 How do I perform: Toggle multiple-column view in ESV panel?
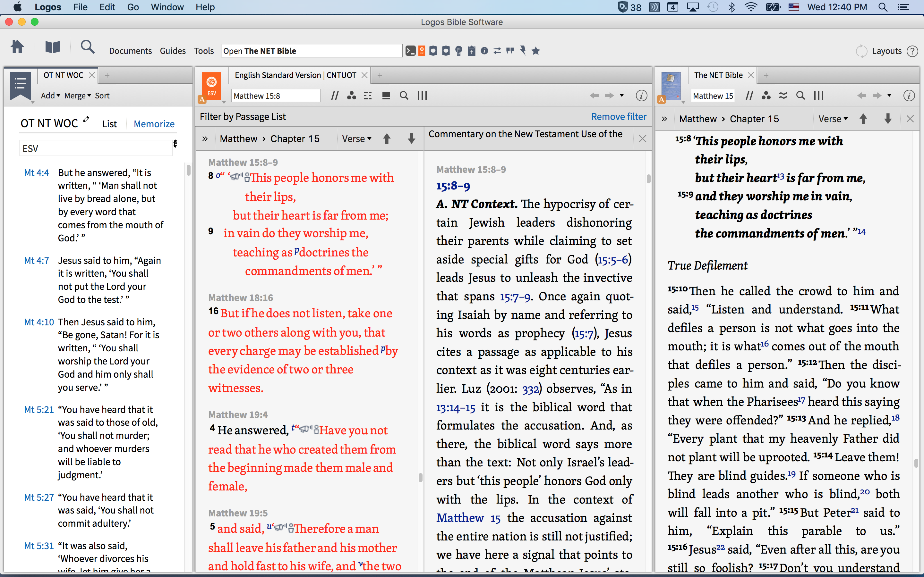pyautogui.click(x=422, y=96)
